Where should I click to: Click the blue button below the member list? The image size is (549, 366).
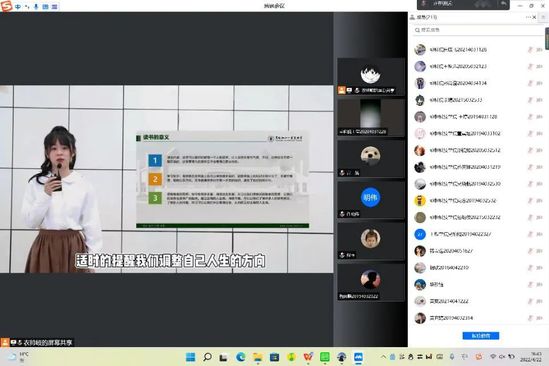tap(481, 336)
